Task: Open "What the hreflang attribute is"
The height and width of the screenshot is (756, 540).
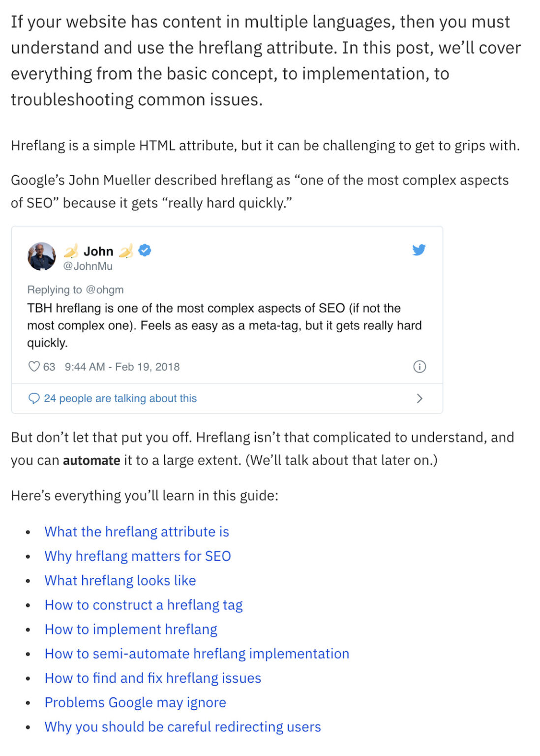Action: tap(137, 532)
